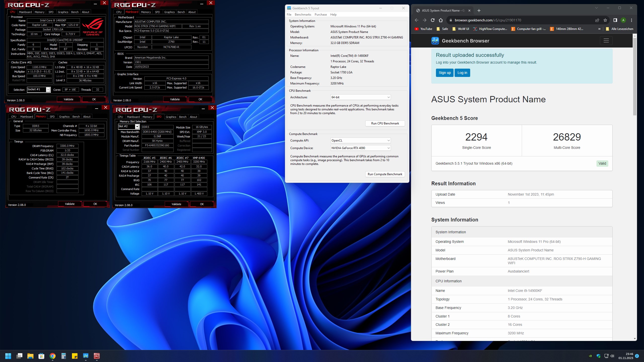This screenshot has width=644, height=362.
Task: Open the Compute API OpenCL dropdown
Action: (360, 141)
